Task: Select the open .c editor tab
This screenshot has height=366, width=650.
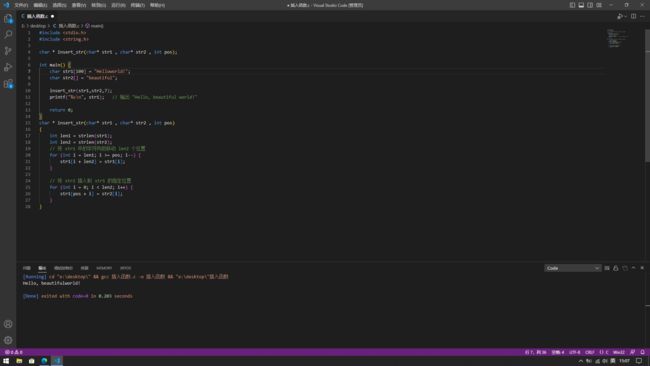Action: click(37, 16)
